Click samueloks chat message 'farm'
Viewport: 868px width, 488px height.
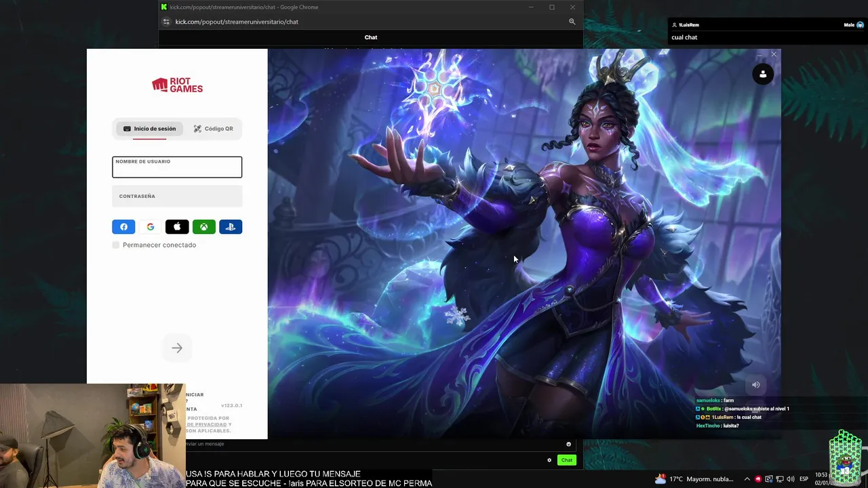(715, 401)
